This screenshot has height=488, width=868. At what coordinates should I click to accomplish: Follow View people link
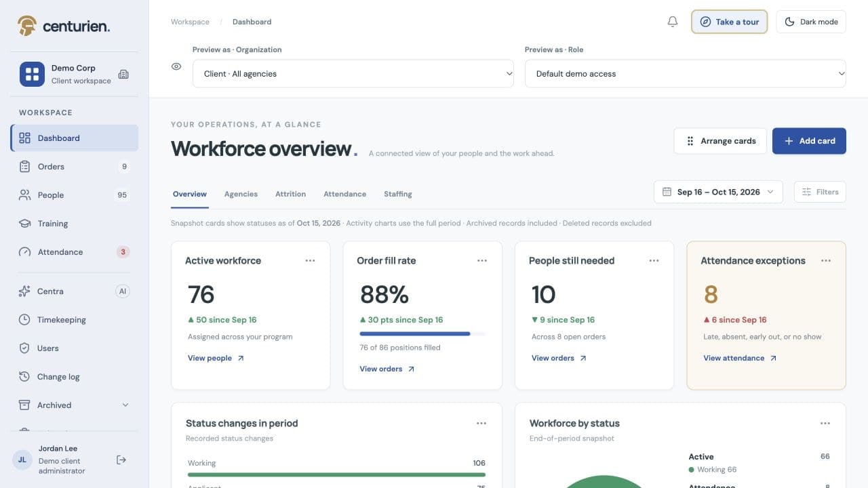coord(216,358)
